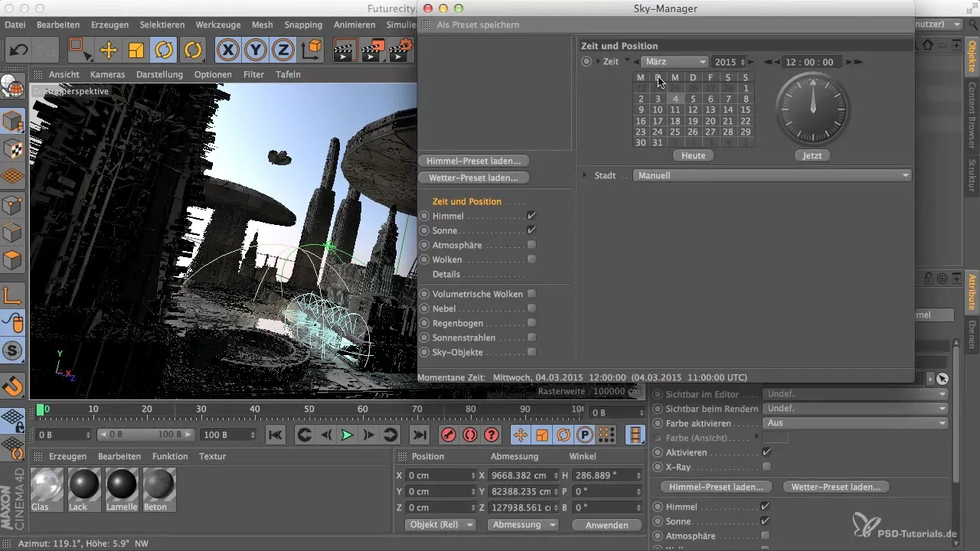Viewport: 980px width, 551px height.
Task: Enable the Sky-Objekte checkbox
Action: click(531, 352)
